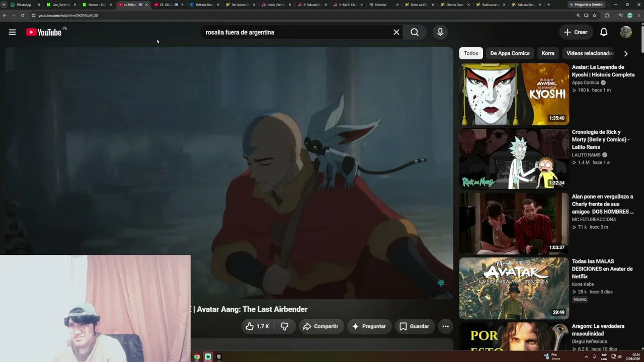This screenshot has width=644, height=362.
Task: Open the Avatar Netflix malas decisiones thumbnail
Action: point(514,289)
